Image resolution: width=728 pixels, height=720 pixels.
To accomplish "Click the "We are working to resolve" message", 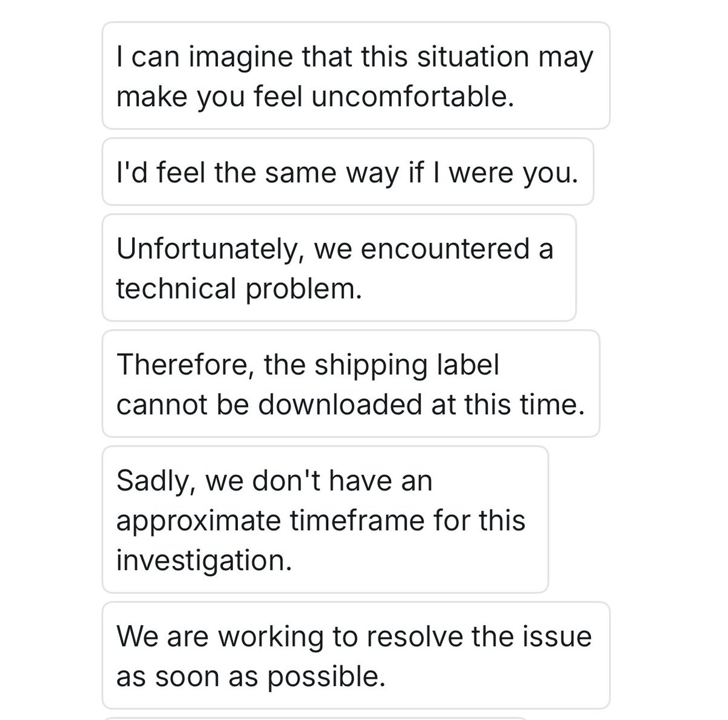I will (356, 655).
